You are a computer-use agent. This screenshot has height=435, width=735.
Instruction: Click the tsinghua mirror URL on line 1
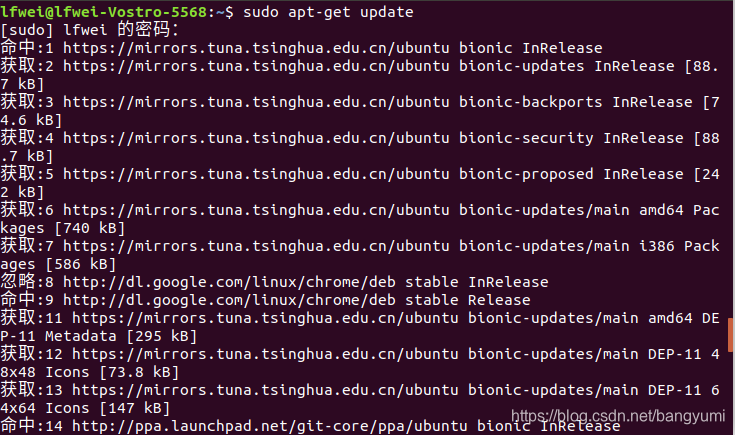tap(256, 48)
